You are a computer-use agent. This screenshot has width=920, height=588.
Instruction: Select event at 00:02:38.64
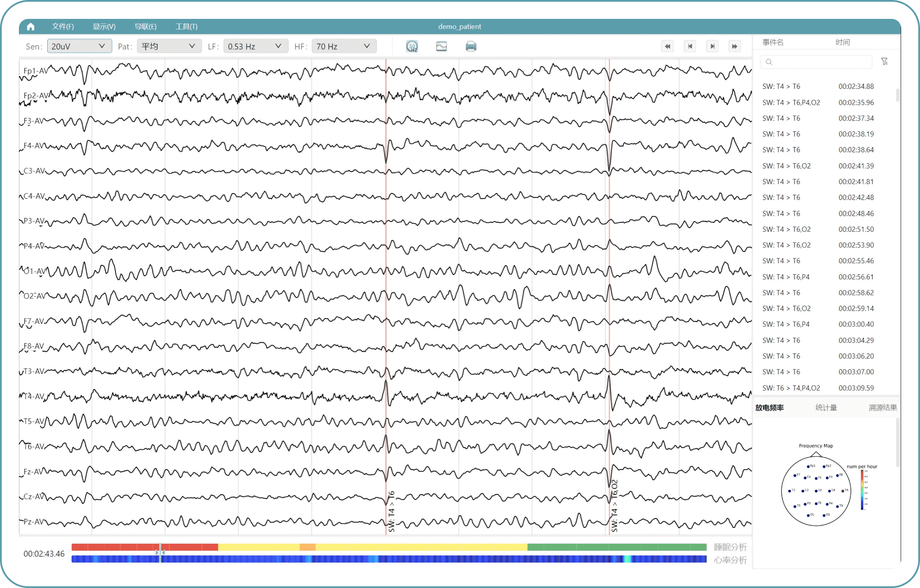818,150
